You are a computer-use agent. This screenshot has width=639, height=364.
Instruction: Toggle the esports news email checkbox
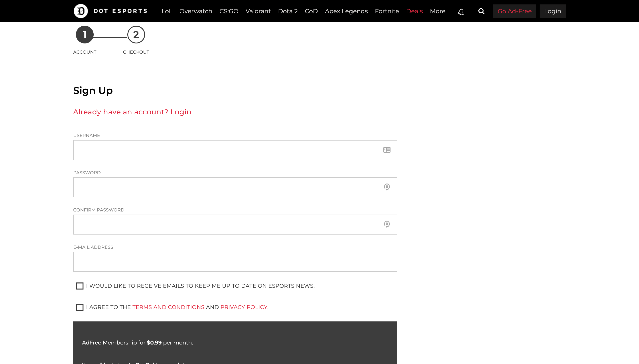80,286
